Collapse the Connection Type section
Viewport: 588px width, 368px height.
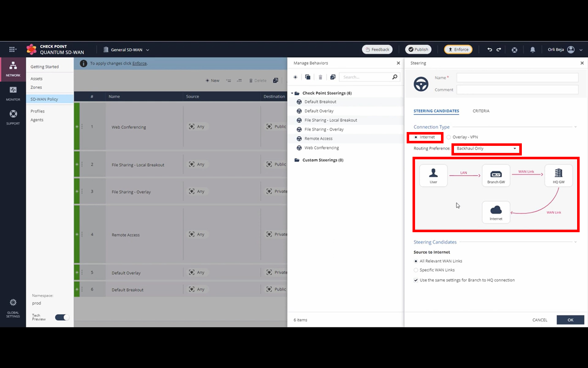[x=575, y=127]
